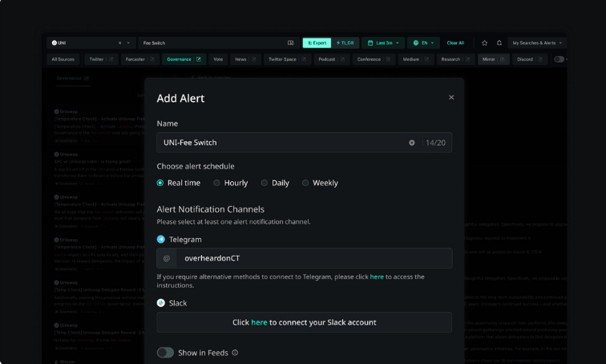
Task: Switch to Expert mode
Action: [x=317, y=42]
